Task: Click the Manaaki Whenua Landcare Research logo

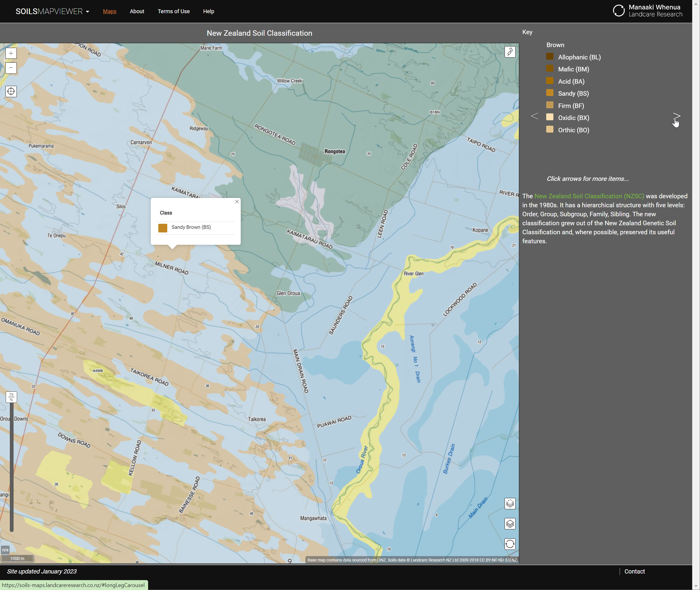Action: point(648,11)
